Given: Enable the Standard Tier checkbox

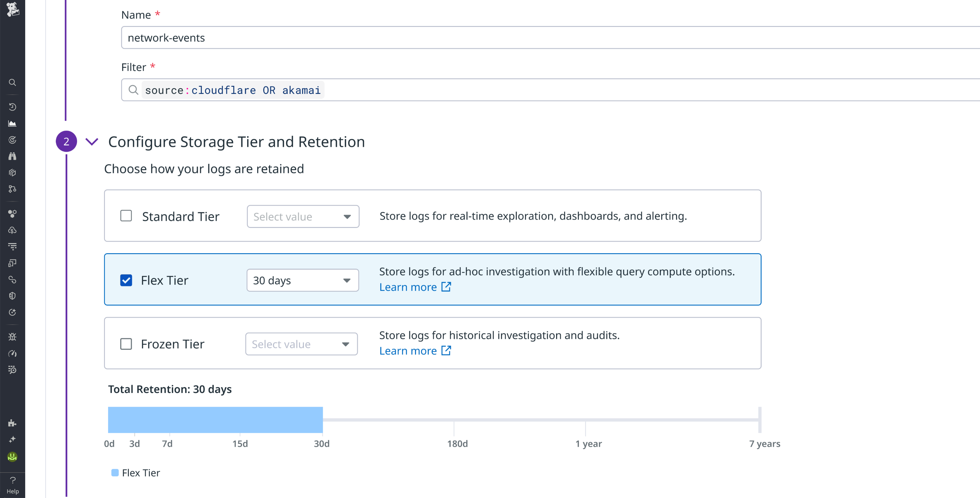Looking at the screenshot, I should click(126, 216).
